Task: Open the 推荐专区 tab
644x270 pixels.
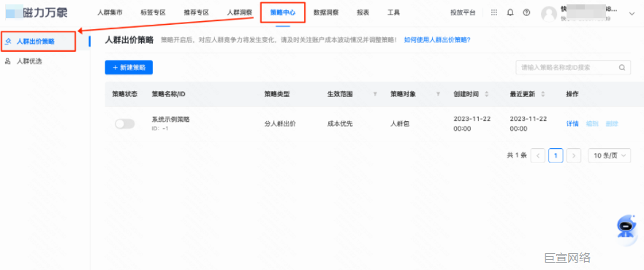Action: pos(197,12)
